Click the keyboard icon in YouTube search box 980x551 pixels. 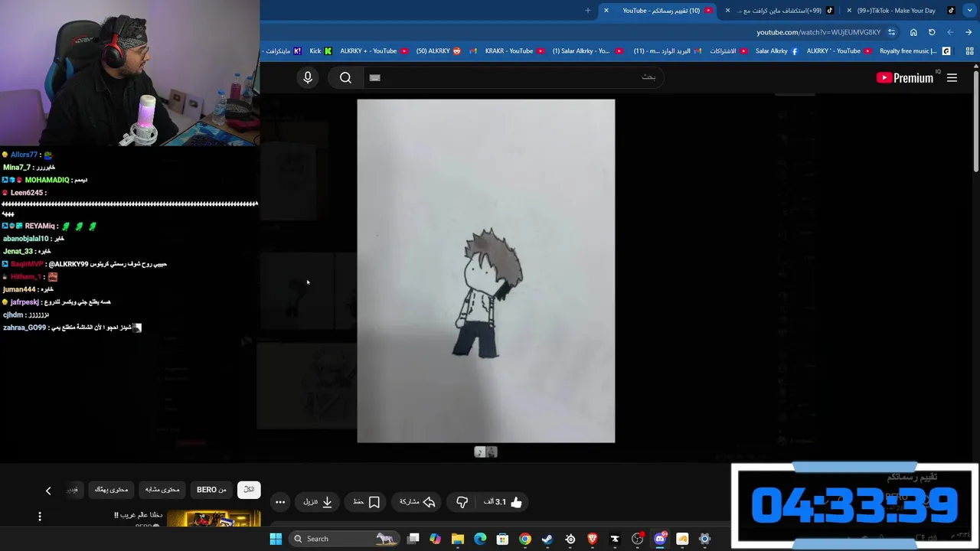(x=374, y=77)
